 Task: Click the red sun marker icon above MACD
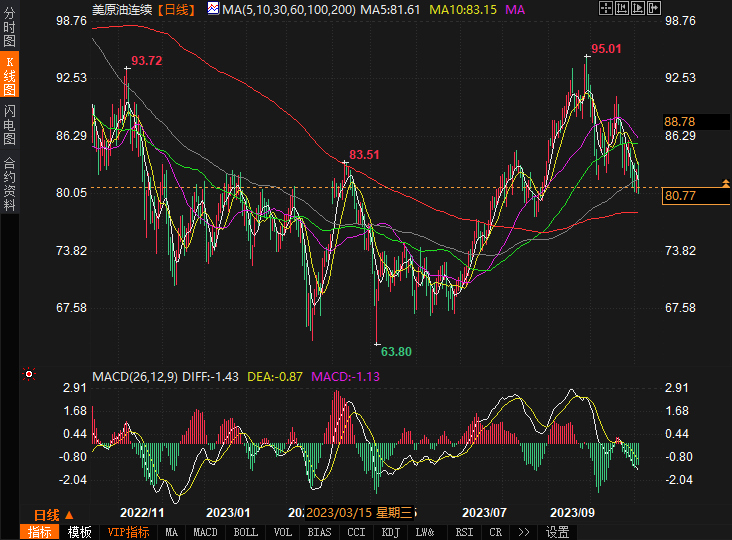point(29,375)
